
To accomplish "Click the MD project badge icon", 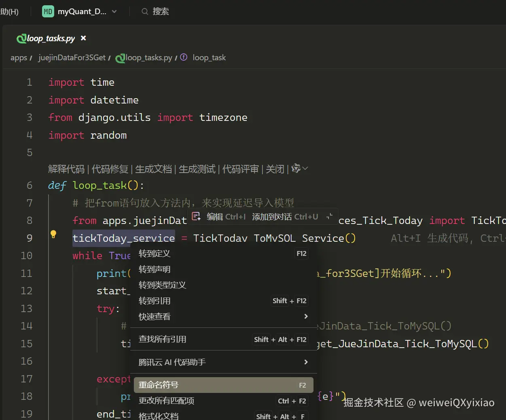I will (x=48, y=11).
